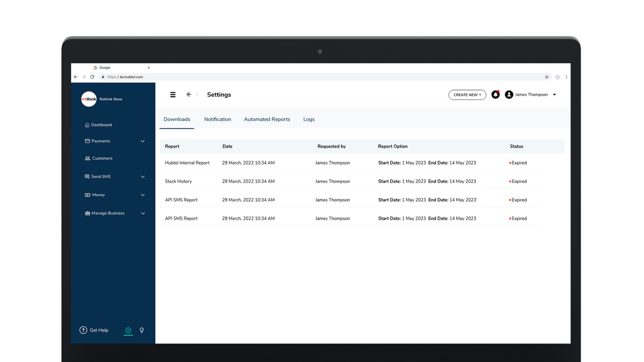Click the Google tab favicon in the browser
This screenshot has width=644, height=362.
click(96, 67)
